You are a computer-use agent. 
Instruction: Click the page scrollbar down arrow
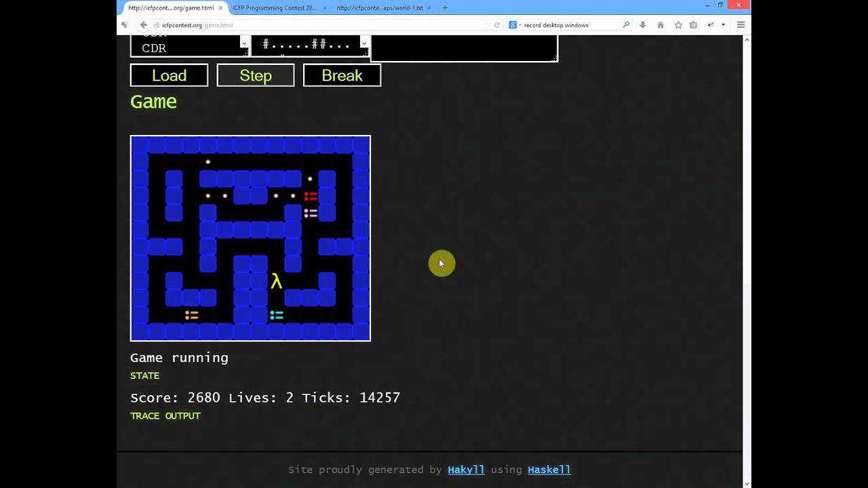[x=747, y=483]
